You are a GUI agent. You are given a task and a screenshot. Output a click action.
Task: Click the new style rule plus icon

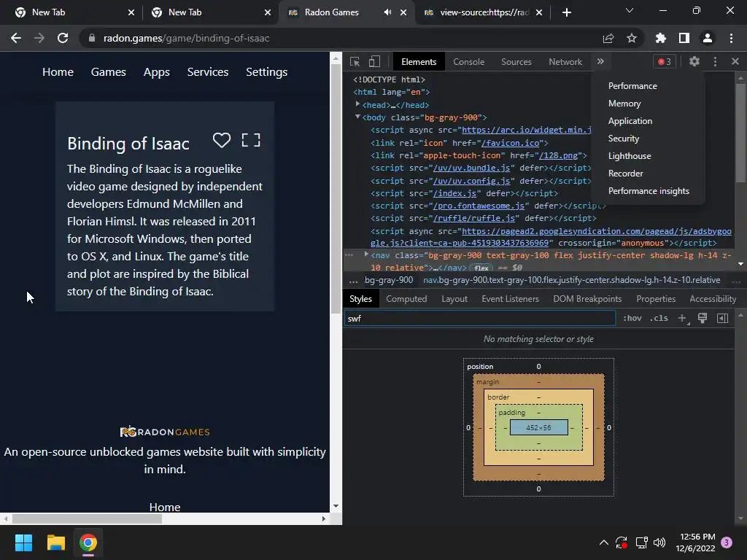[683, 318]
